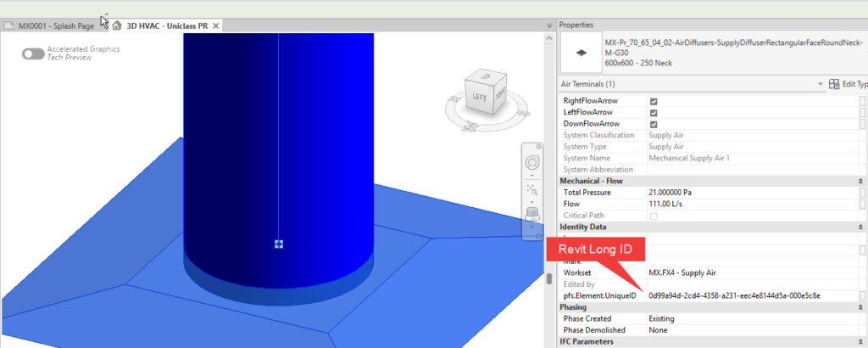Image resolution: width=868 pixels, height=348 pixels.
Task: Click associate parameter button for LeftFlowArrow
Action: 862,113
